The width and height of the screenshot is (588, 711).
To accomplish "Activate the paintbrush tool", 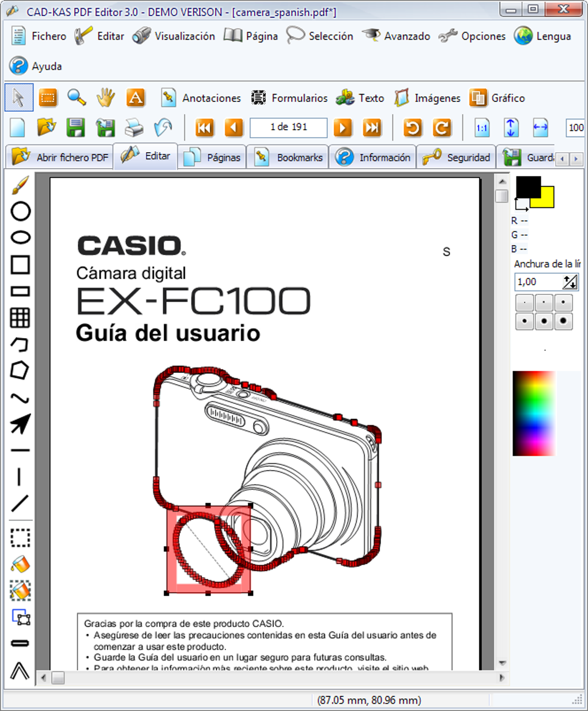I will click(20, 186).
